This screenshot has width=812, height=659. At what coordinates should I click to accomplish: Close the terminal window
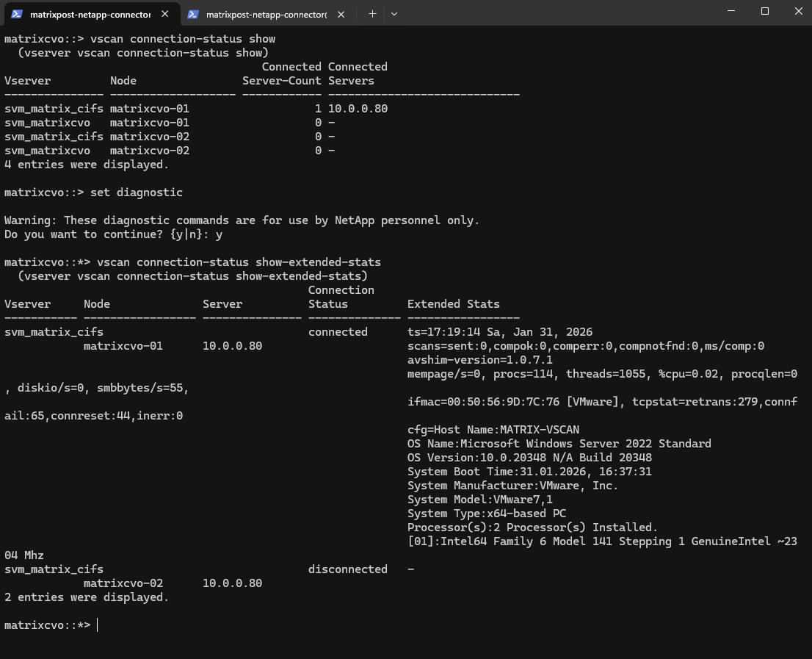[799, 11]
